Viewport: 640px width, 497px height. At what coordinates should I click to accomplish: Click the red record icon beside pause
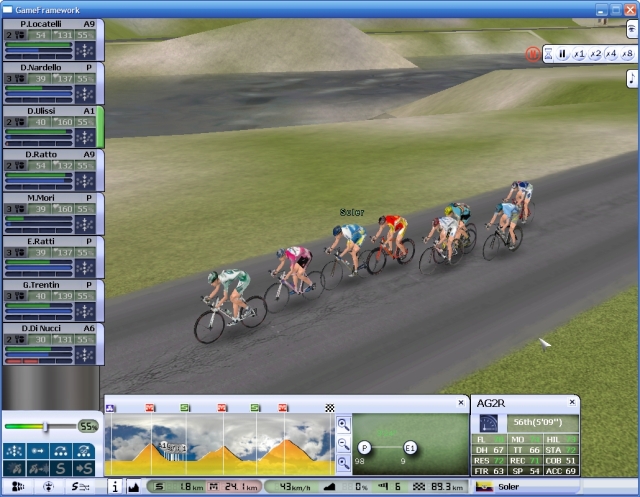tap(532, 54)
